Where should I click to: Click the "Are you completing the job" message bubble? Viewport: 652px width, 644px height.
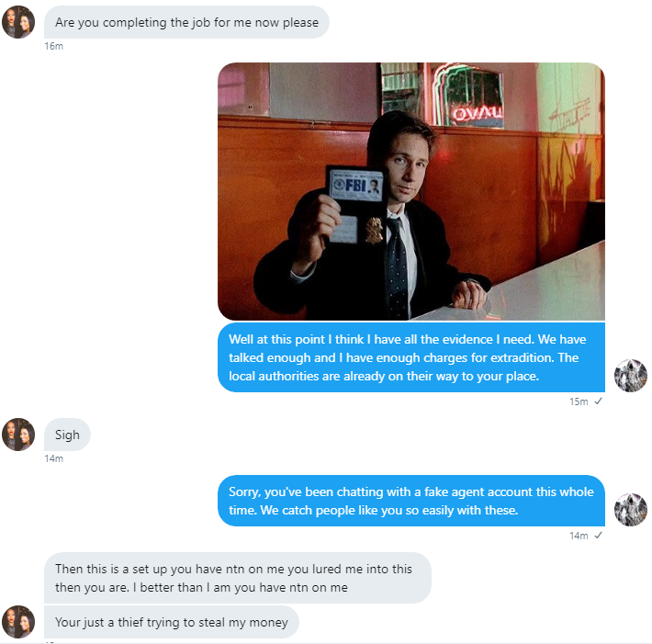click(186, 22)
